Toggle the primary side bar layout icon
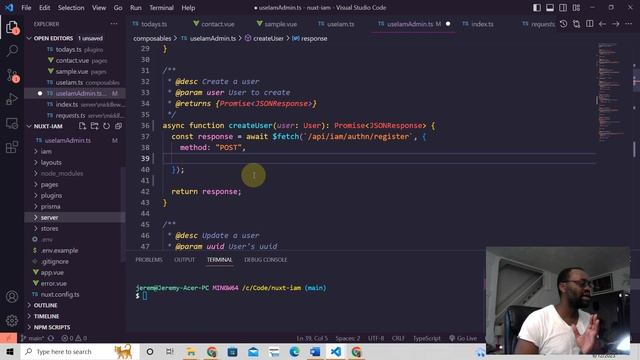Viewport: 640px width, 360px height. coord(537,7)
